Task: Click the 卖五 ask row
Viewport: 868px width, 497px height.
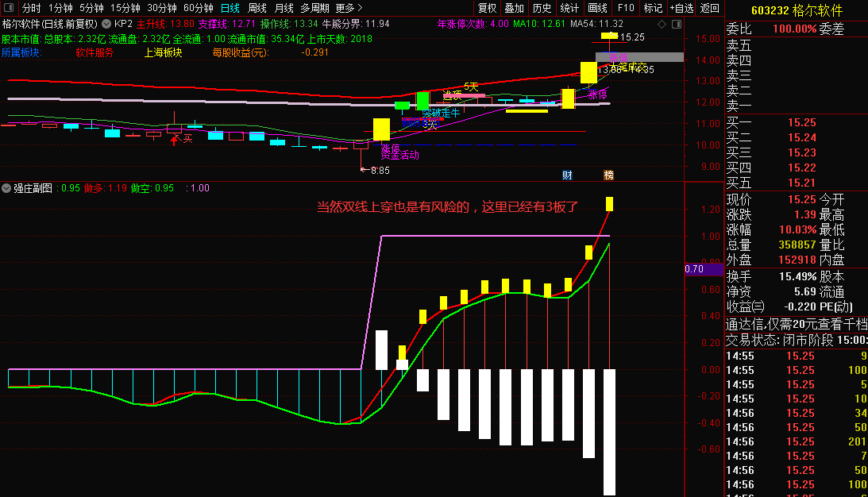Action: point(797,44)
